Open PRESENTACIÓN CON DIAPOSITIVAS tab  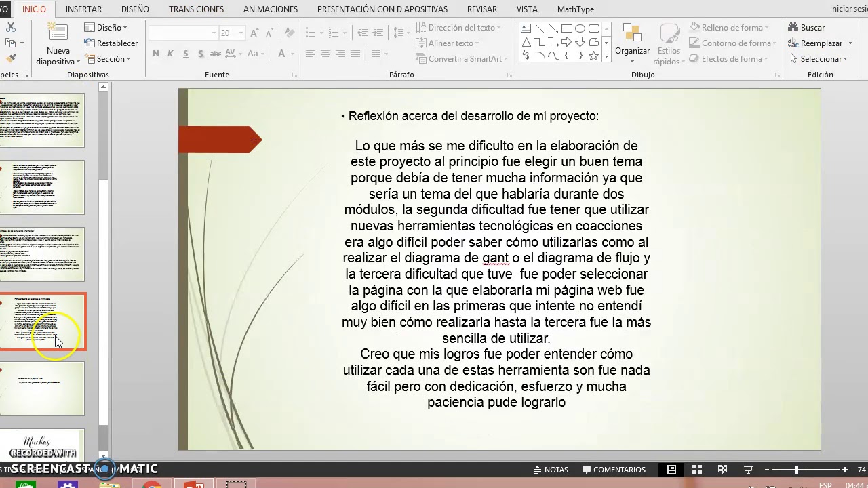pyautogui.click(x=382, y=9)
